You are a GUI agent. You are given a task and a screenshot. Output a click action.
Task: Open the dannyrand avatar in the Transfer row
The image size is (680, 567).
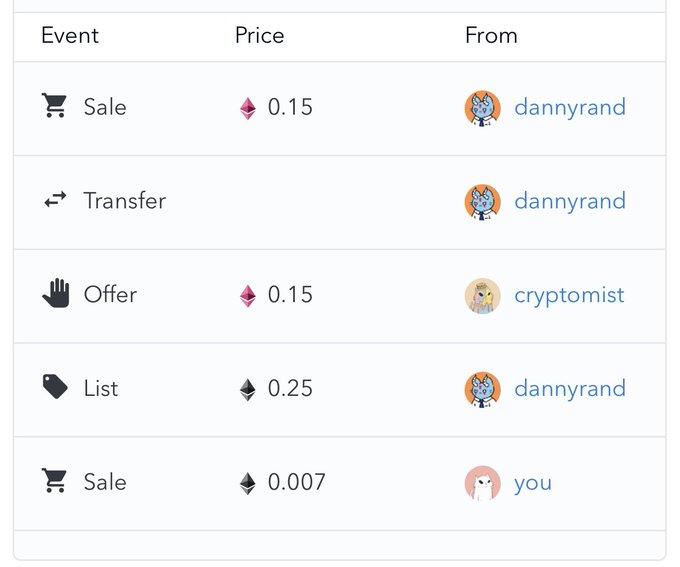click(x=482, y=201)
